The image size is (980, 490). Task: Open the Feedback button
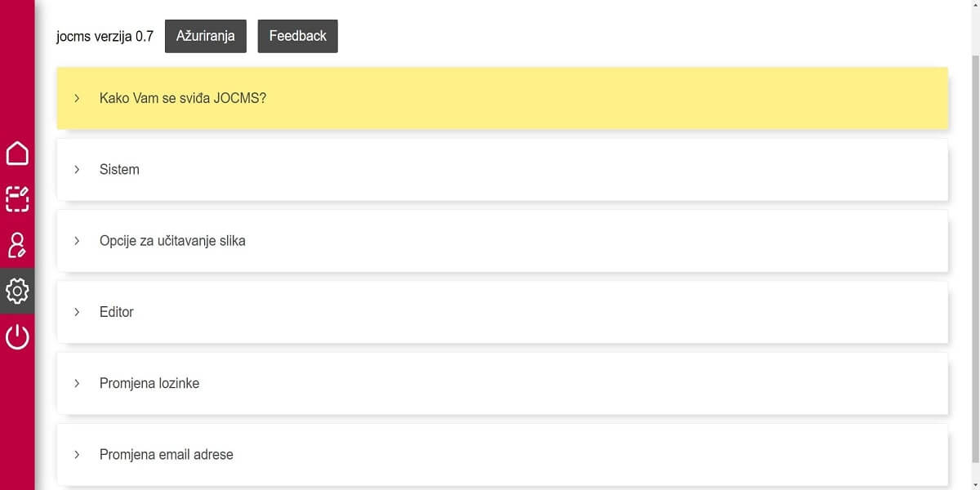[x=297, y=36]
